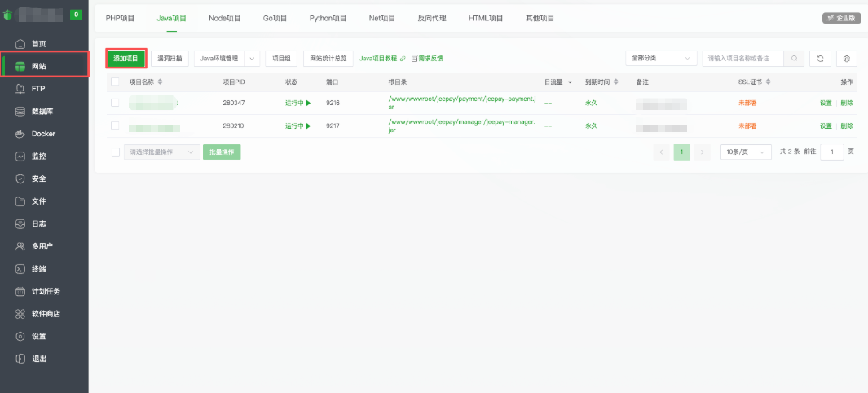
Task: Click the table settings gear icon
Action: coord(847,58)
